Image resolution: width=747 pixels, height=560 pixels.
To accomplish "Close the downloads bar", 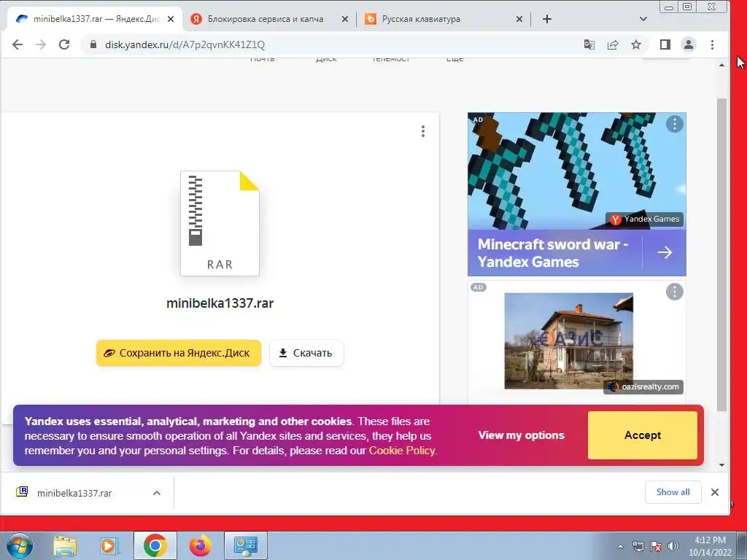I will click(715, 492).
